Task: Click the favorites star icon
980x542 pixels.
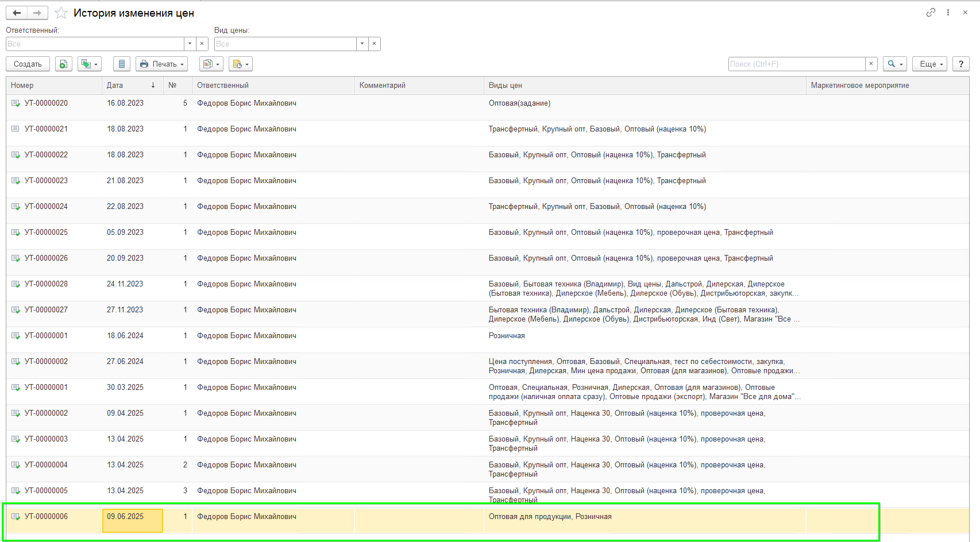Action: tap(61, 13)
